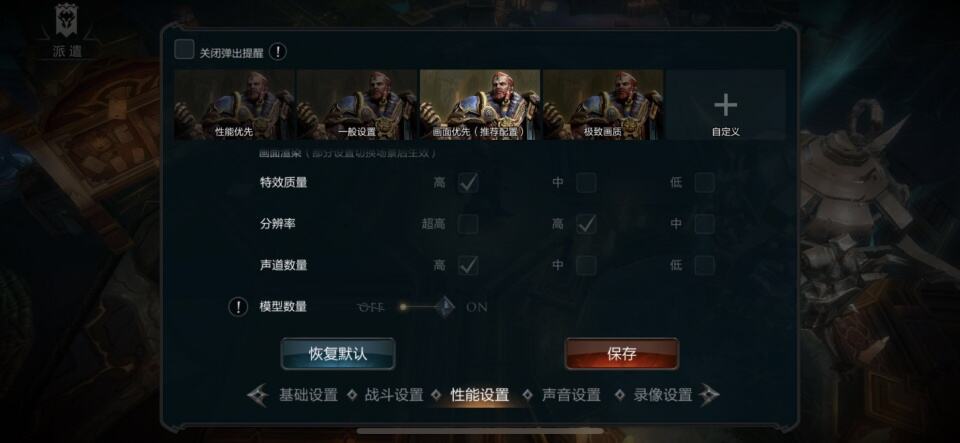Click the diamond knob on 模型数量 switch
The height and width of the screenshot is (443, 960).
point(445,307)
